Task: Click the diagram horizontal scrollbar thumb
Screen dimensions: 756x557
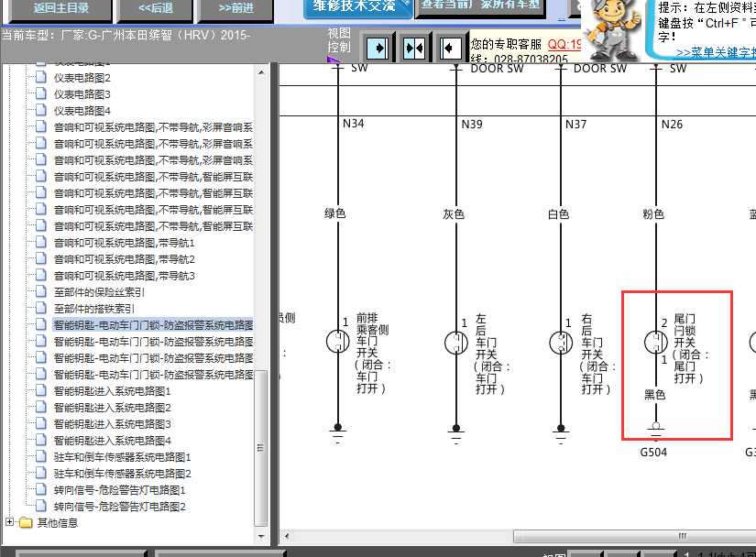Action: (x=634, y=536)
